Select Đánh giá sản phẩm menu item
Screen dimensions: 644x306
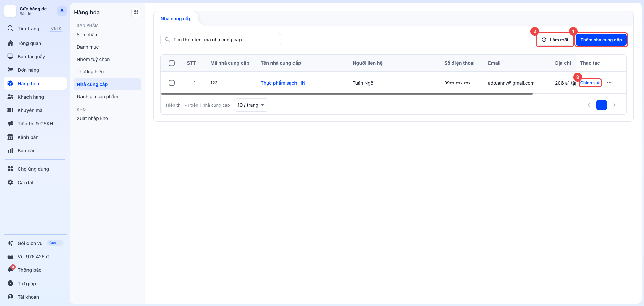tap(107, 97)
